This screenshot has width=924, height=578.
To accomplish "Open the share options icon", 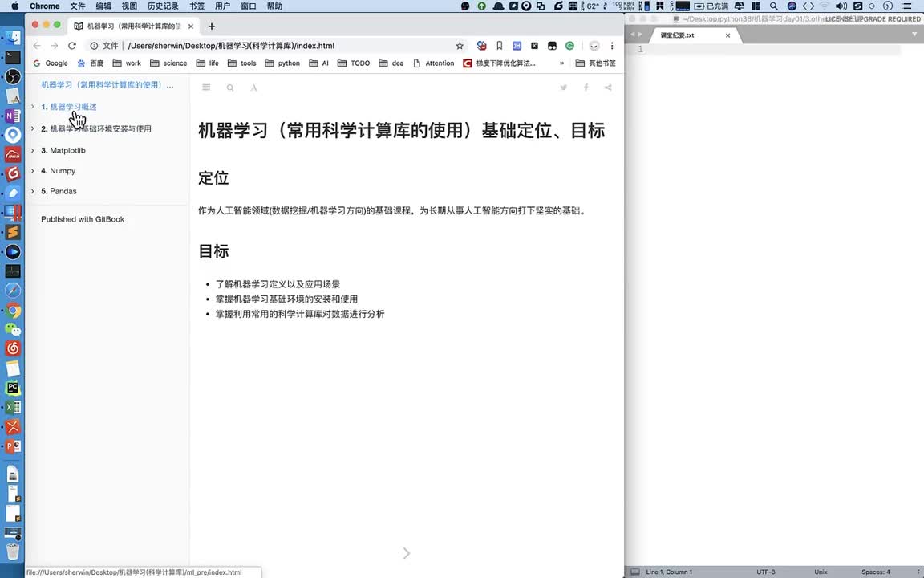I will [x=608, y=88].
